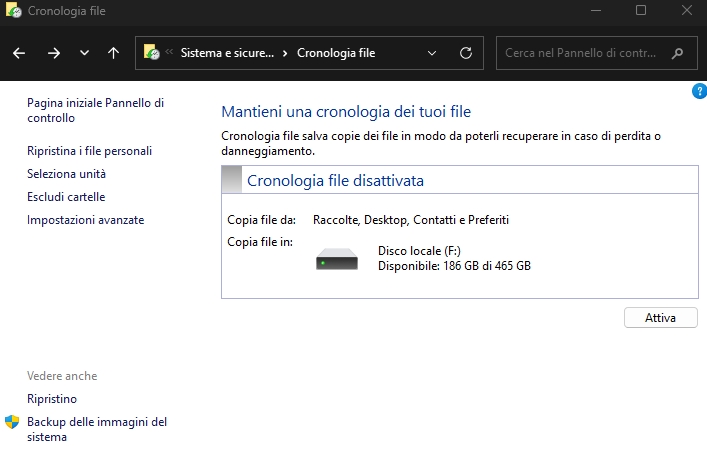Click Disco locale (F:) text

pos(419,250)
